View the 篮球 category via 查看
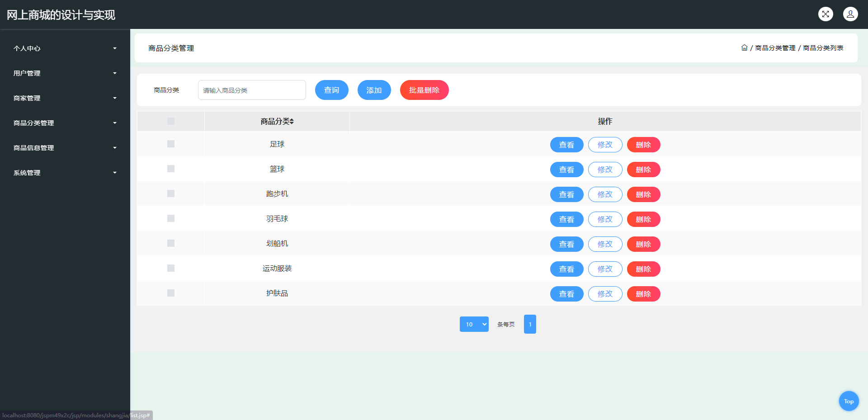Screen dimensions: 868x420 (567, 170)
